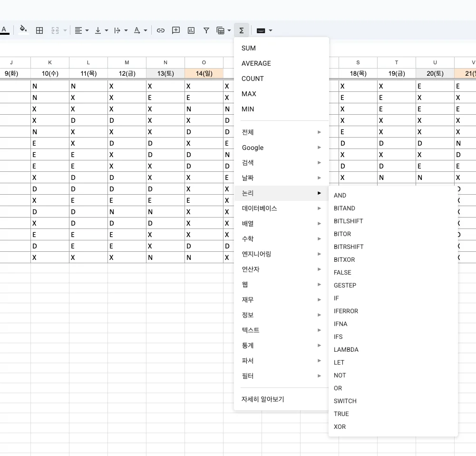Open the 배열 submenu
Viewport: 476px width, 456px height.
coord(282,223)
